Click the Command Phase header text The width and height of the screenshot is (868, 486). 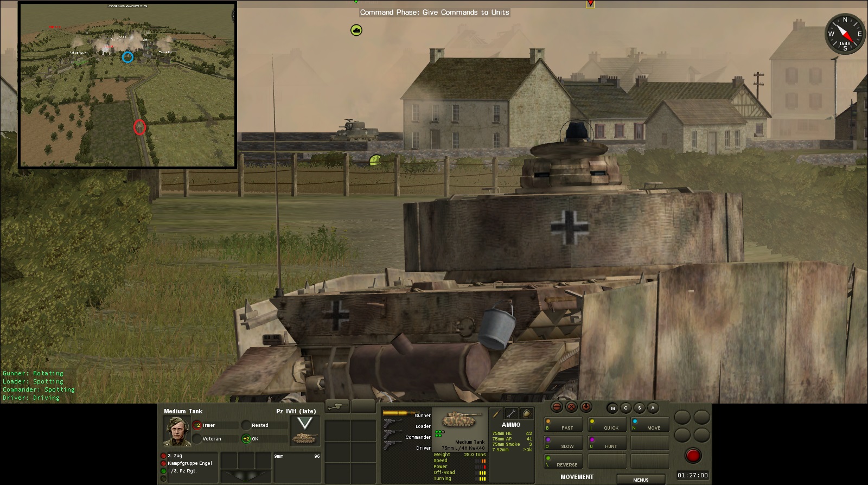[x=435, y=12]
